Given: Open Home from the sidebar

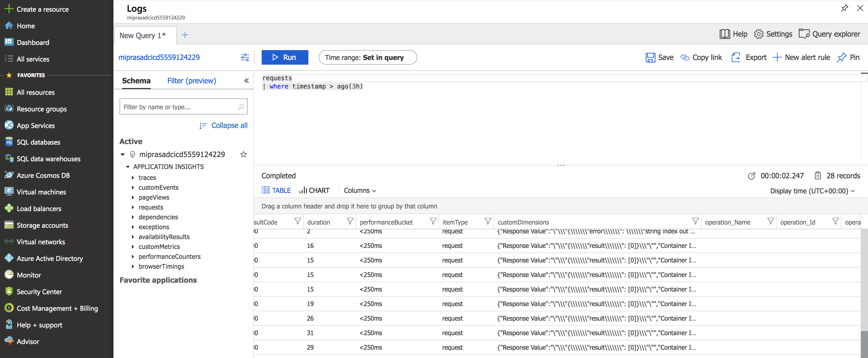Looking at the screenshot, I should click(x=26, y=26).
